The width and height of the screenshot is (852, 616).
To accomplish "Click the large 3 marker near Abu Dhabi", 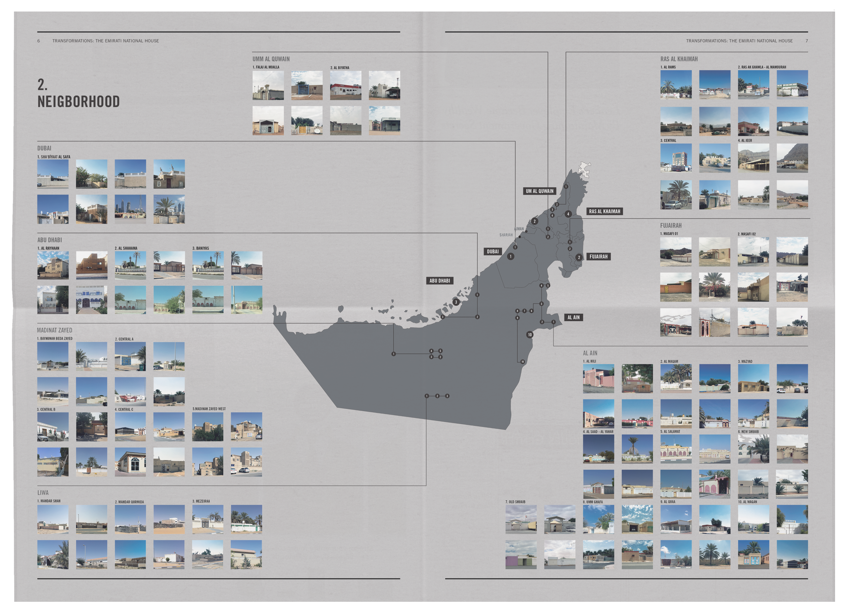I will 456,302.
